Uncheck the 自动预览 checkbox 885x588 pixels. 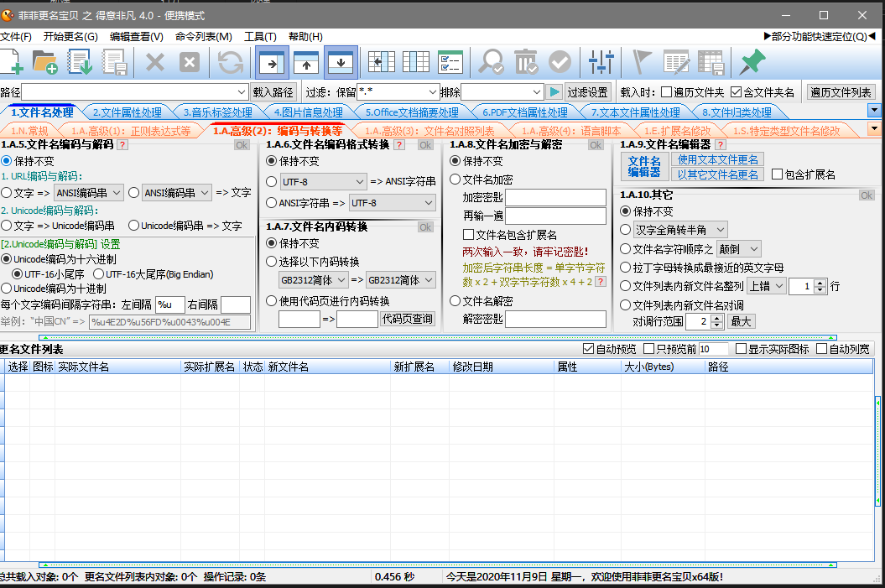click(x=588, y=349)
